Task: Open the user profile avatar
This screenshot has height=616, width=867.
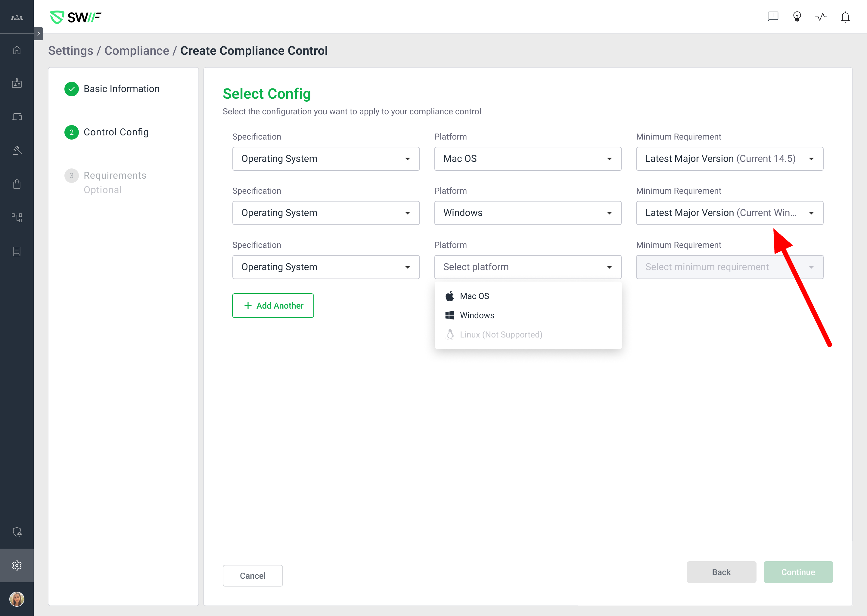Action: (x=17, y=599)
